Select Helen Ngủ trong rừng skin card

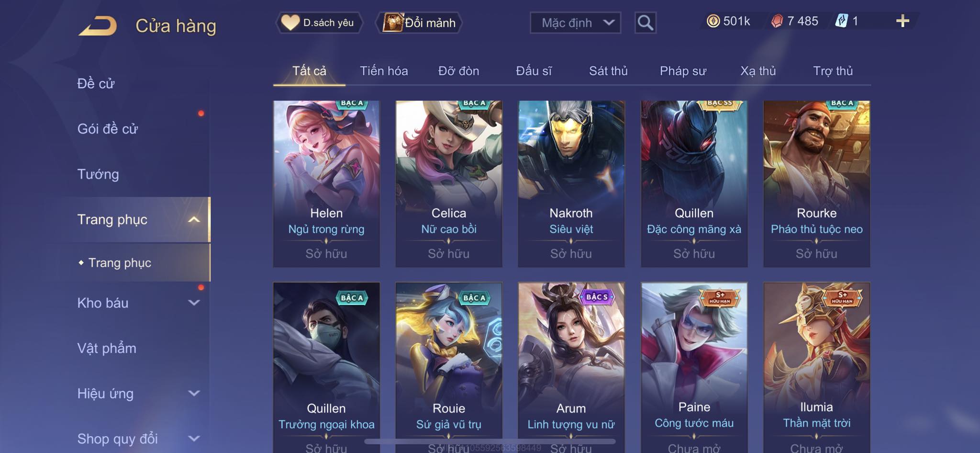coord(326,184)
